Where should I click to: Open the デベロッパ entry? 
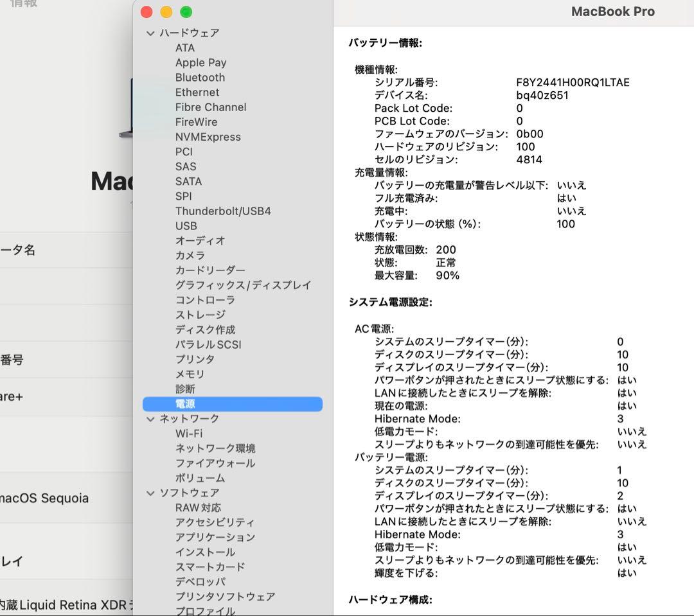pos(200,582)
